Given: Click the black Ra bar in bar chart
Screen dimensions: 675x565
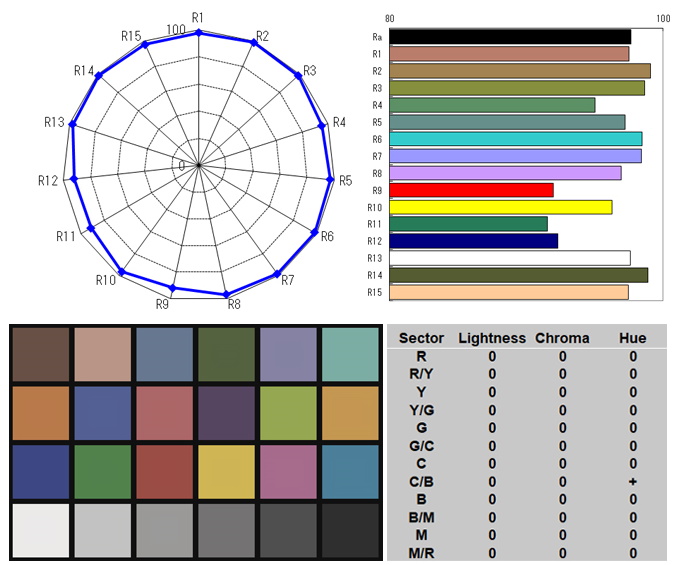Looking at the screenshot, I should pos(510,37).
